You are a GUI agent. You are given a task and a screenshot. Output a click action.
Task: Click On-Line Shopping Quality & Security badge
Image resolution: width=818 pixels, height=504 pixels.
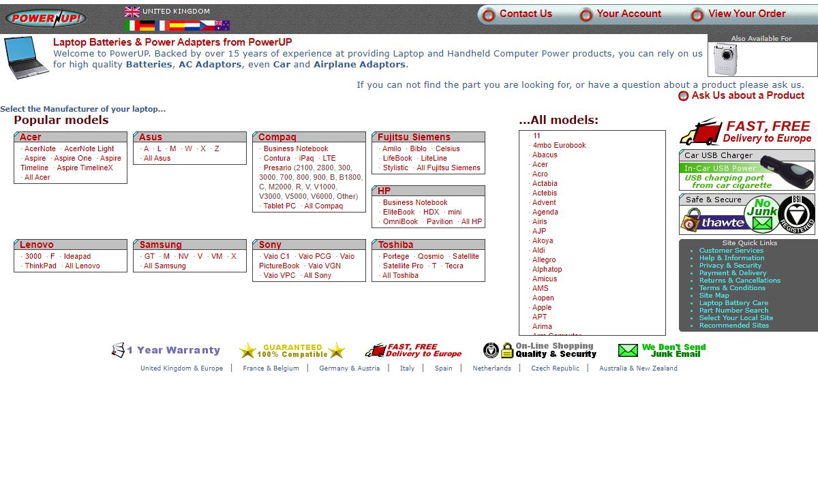[540, 351]
